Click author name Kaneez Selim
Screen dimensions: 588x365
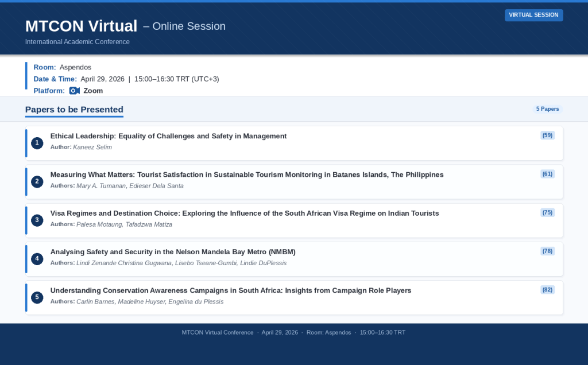92,147
